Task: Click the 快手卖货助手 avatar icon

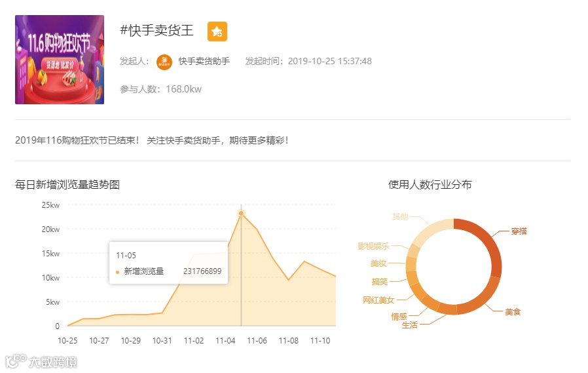Action: click(x=164, y=62)
